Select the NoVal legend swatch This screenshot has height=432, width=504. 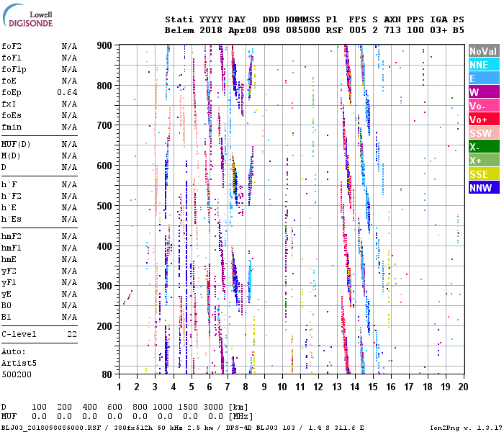pyautogui.click(x=484, y=51)
